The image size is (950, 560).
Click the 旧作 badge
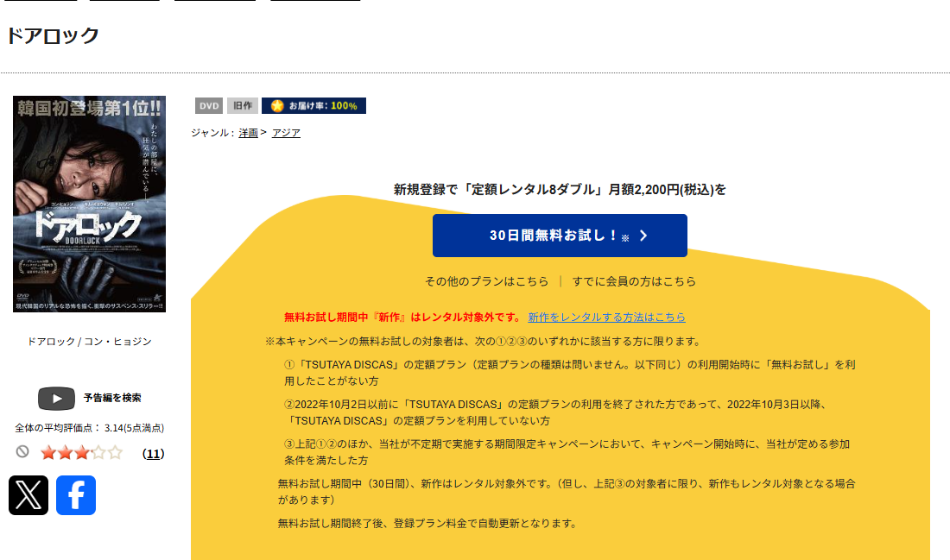pyautogui.click(x=243, y=106)
